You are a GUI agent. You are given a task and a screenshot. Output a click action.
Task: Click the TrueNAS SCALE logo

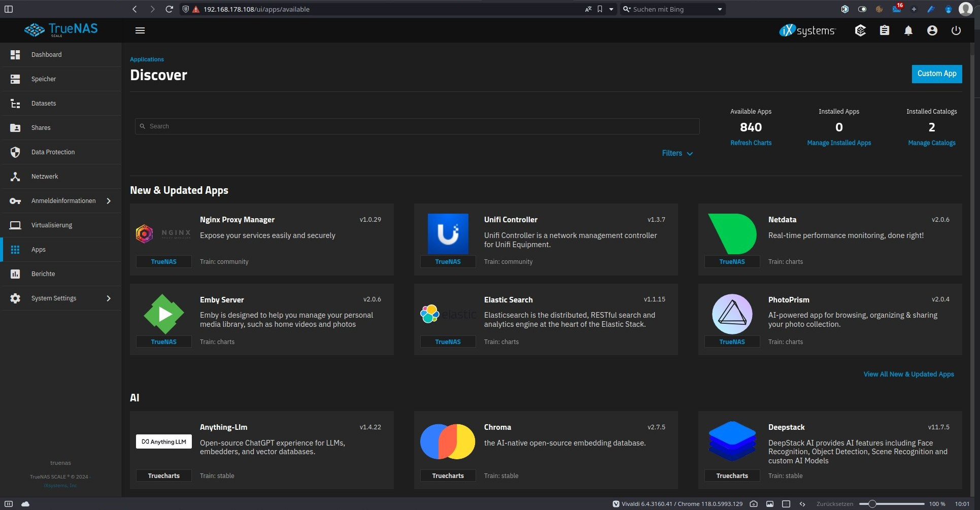point(61,30)
